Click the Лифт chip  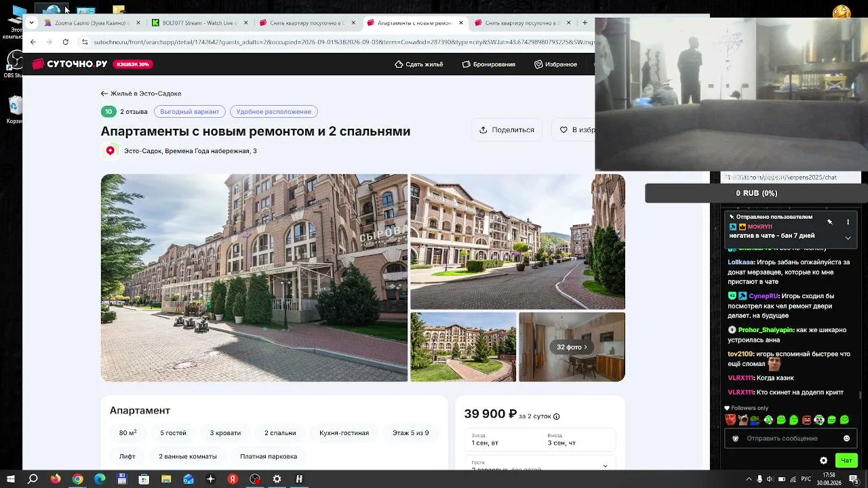tap(127, 457)
